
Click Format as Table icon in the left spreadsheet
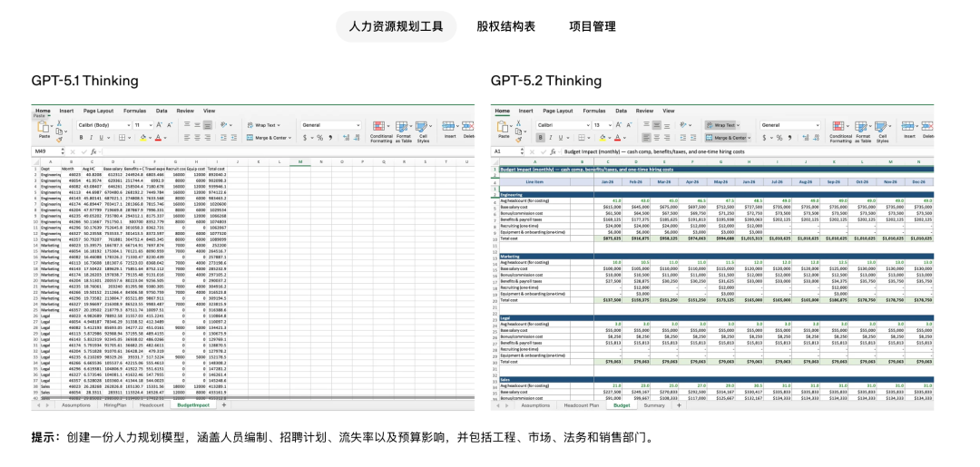(x=402, y=128)
